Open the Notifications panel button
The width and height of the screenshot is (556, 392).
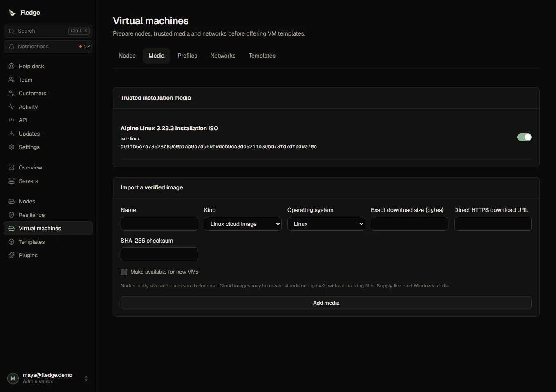tap(48, 47)
